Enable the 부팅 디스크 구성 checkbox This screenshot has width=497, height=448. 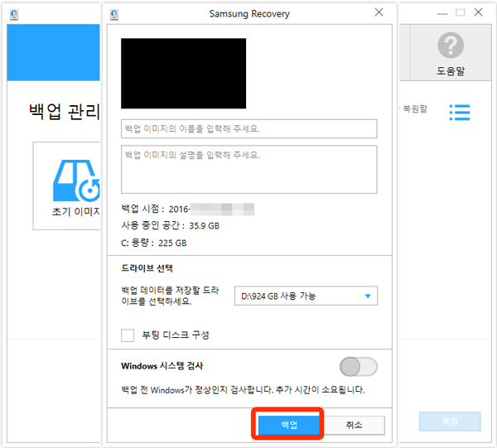click(128, 335)
